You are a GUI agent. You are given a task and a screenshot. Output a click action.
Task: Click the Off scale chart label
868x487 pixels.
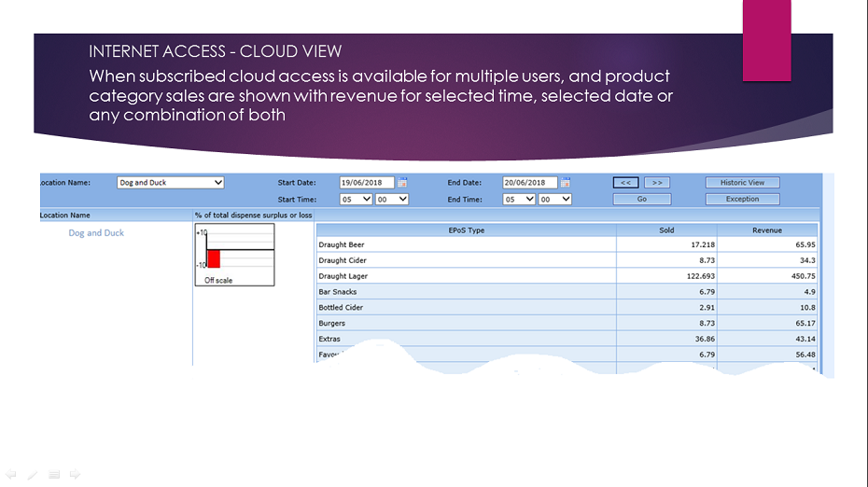tap(218, 281)
